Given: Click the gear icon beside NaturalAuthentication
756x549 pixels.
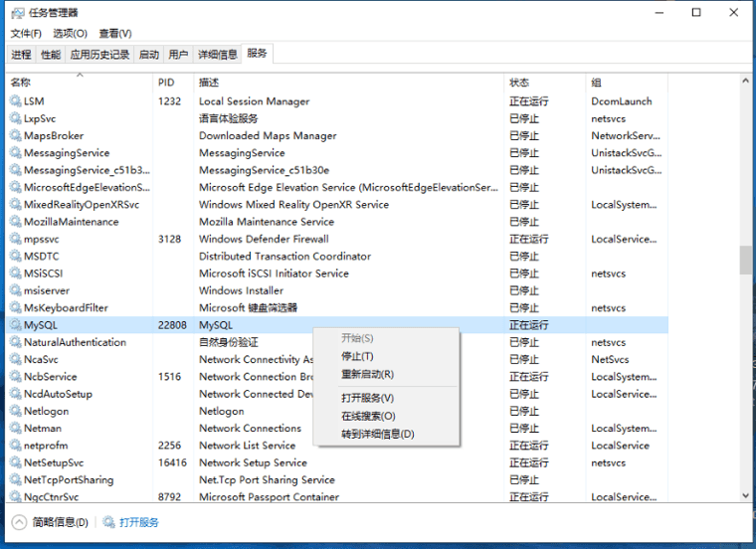Looking at the screenshot, I should click(16, 342).
